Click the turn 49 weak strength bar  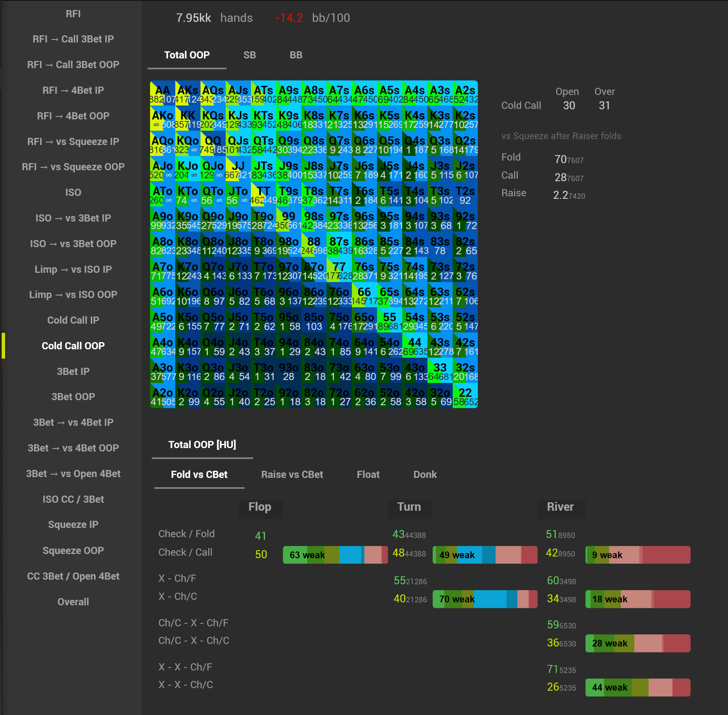coord(485,555)
